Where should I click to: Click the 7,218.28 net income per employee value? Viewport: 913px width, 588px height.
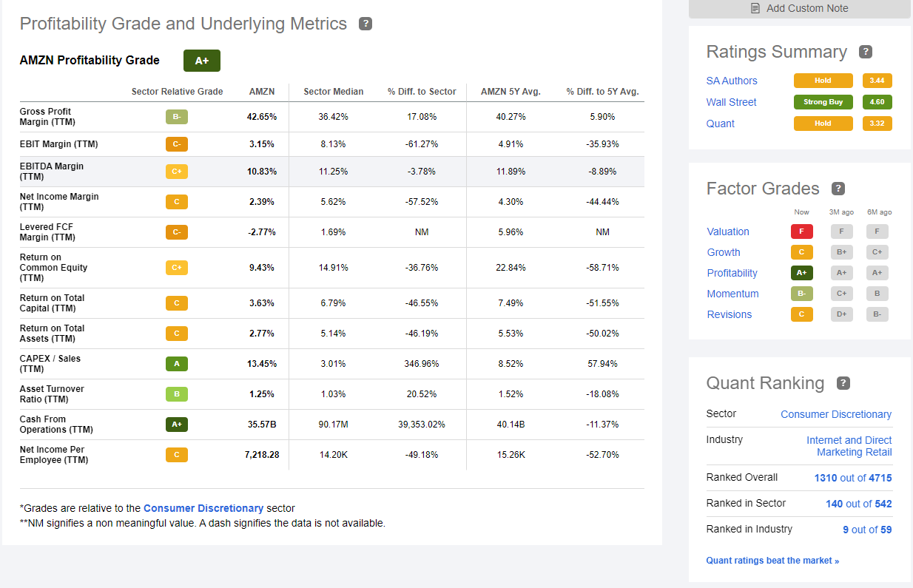[262, 455]
